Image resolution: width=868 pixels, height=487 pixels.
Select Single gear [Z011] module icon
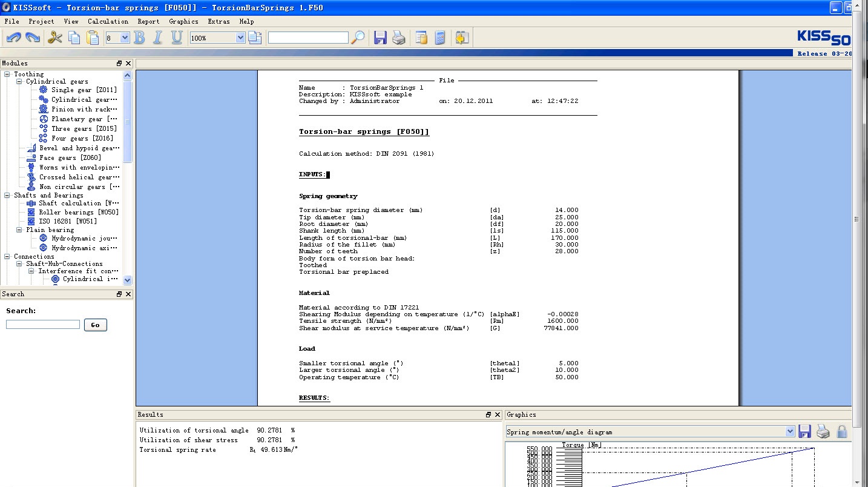pyautogui.click(x=43, y=90)
